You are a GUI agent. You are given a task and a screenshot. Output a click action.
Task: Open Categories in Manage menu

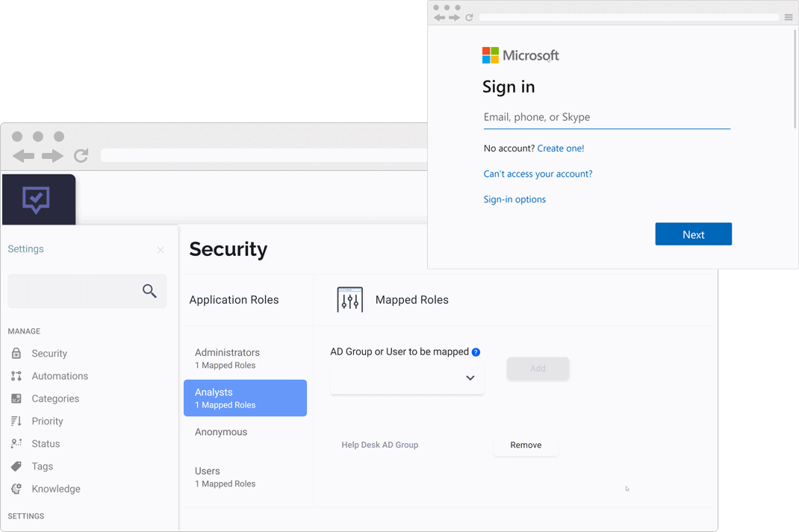(55, 398)
